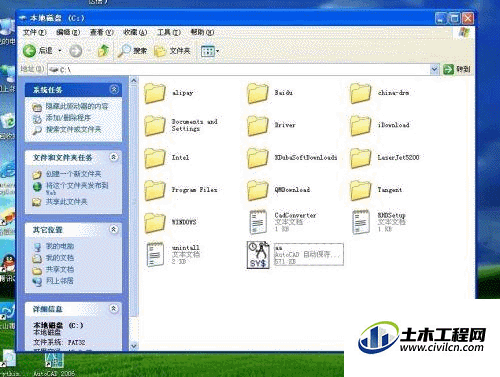Open the Back history dropdown arrow
500x377 pixels.
click(x=60, y=51)
